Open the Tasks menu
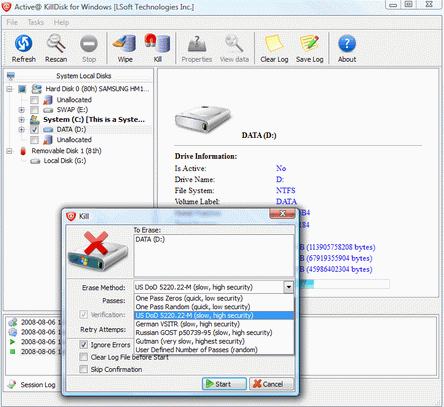444x407 pixels. coord(36,22)
